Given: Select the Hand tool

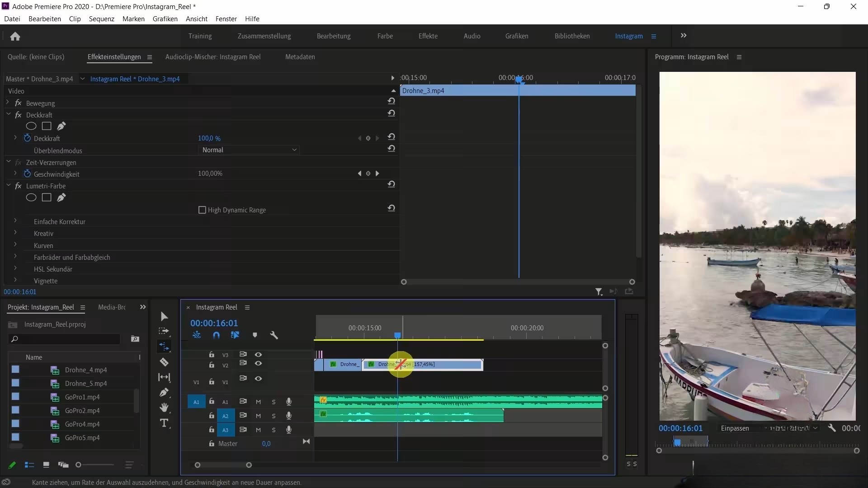Looking at the screenshot, I should coord(164,408).
